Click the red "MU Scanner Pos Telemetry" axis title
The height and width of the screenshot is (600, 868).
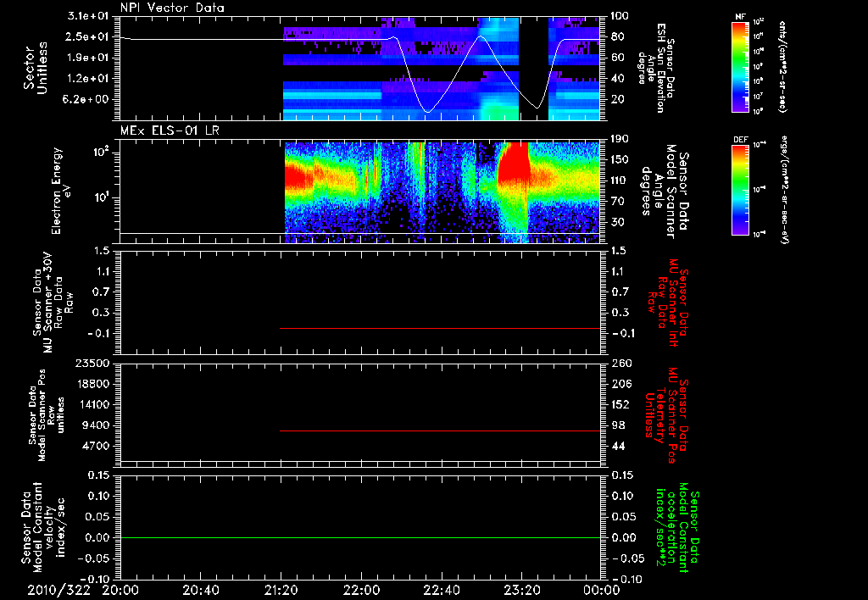pos(667,415)
